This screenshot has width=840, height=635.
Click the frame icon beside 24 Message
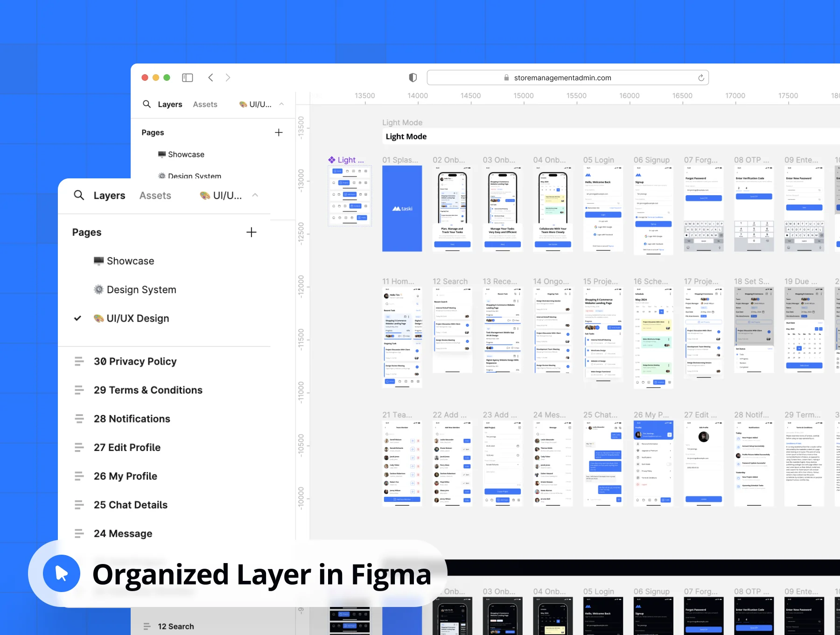(79, 533)
